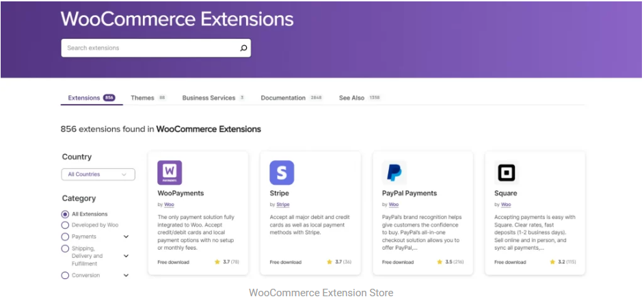Click the WooCommerce Extensions page title
The image size is (644, 299).
click(x=177, y=19)
